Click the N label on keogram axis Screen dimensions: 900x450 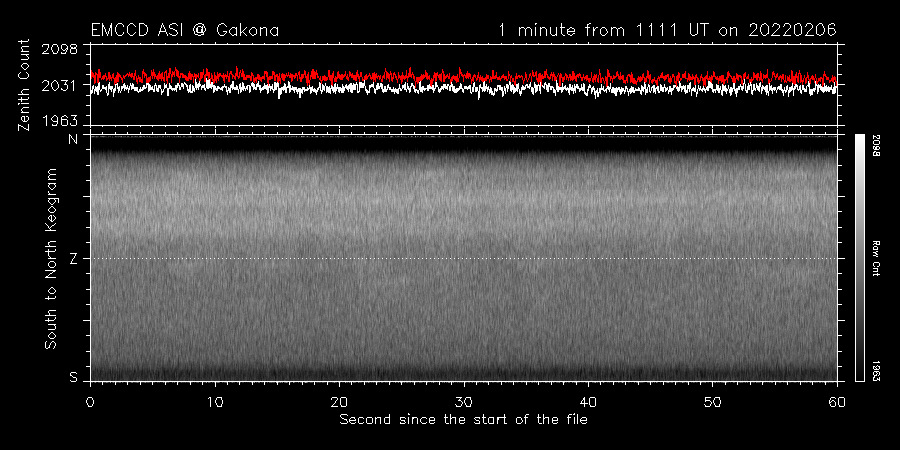click(73, 139)
